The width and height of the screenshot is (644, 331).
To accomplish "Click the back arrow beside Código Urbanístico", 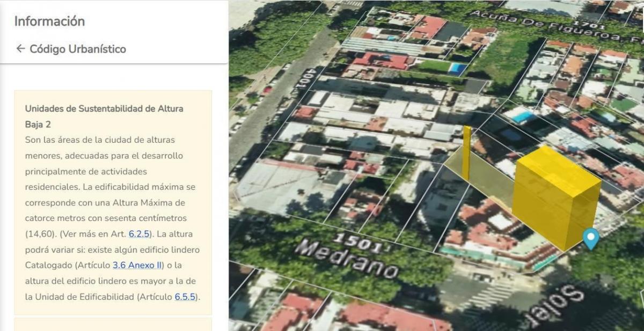I will pyautogui.click(x=20, y=49).
